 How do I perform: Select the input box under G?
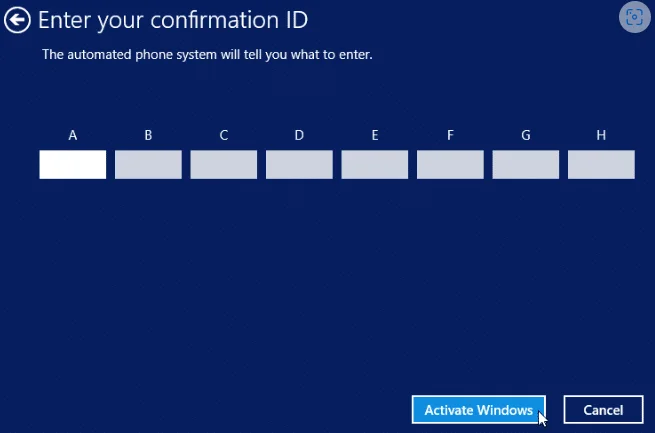[x=526, y=165]
